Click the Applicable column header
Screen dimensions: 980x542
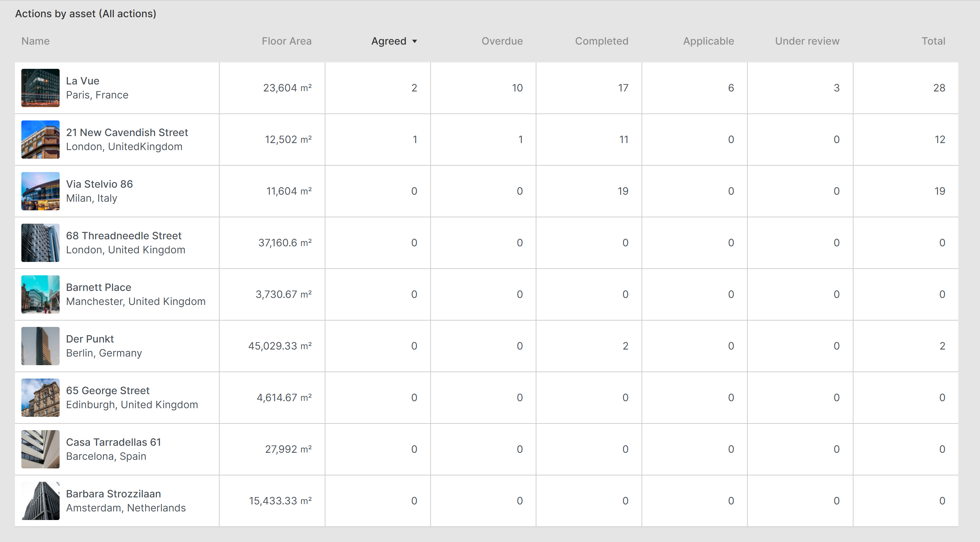(x=708, y=41)
